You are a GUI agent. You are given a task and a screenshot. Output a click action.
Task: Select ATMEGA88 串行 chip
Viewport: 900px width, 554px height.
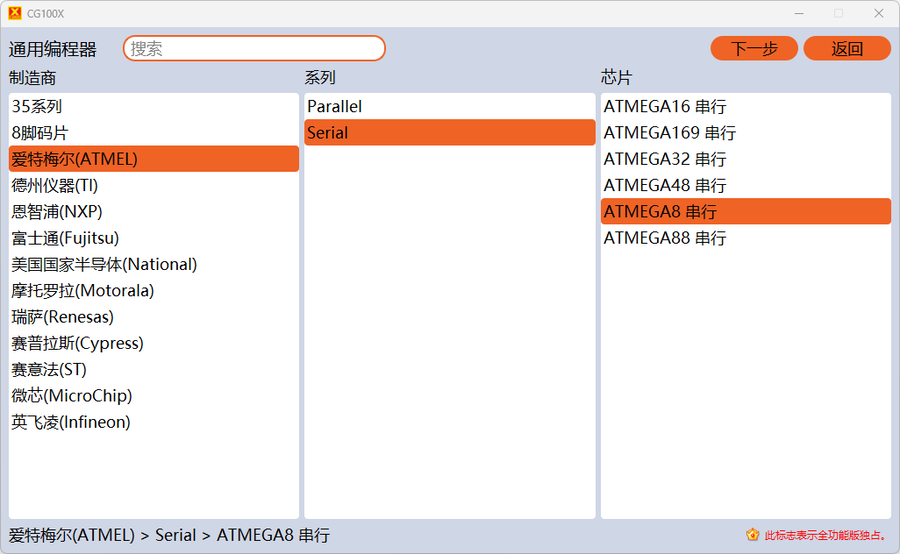[x=665, y=238]
